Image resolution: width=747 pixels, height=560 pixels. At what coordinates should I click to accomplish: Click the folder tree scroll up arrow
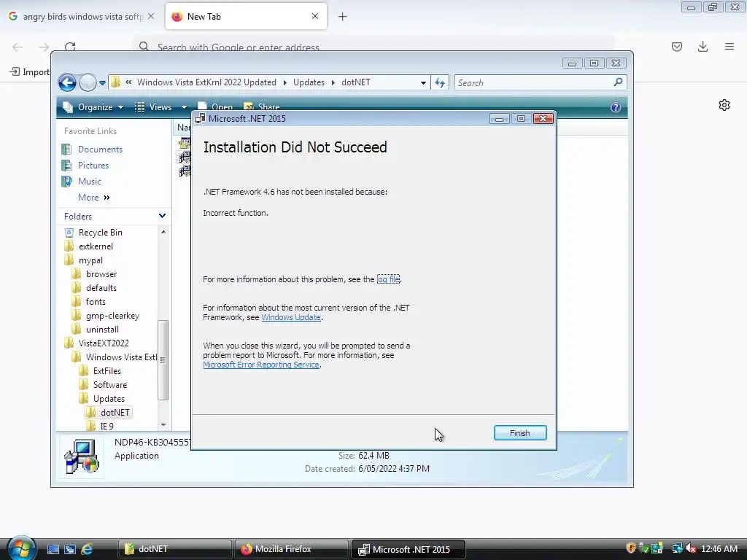(x=163, y=232)
